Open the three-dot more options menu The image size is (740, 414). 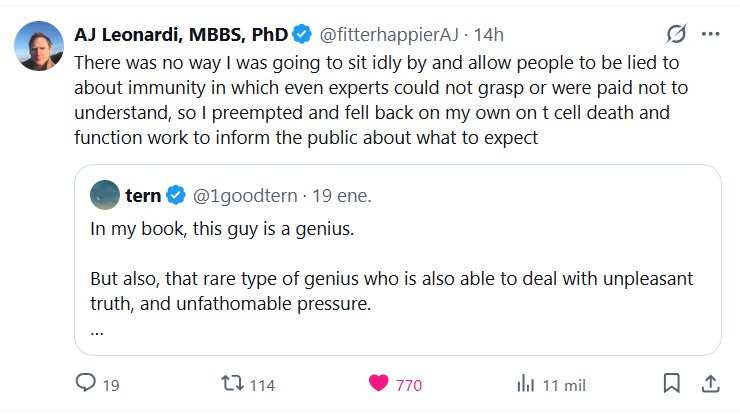pyautogui.click(x=711, y=35)
